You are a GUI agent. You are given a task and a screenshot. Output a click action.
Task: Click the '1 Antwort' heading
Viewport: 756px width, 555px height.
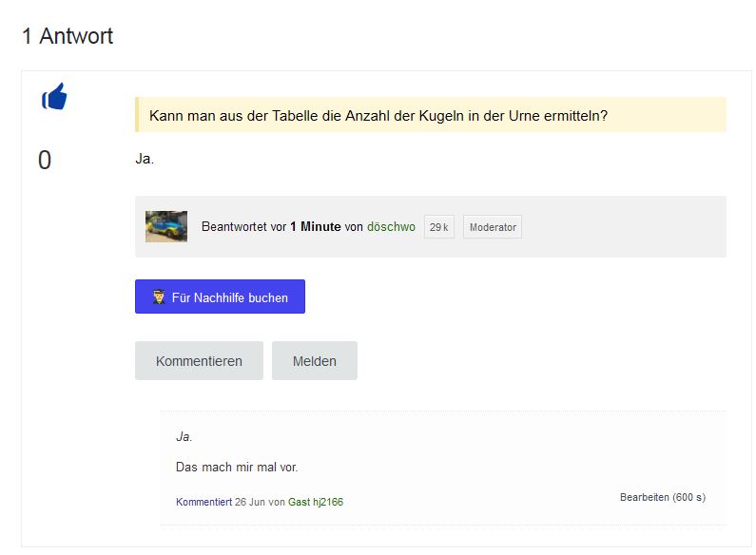(x=68, y=36)
